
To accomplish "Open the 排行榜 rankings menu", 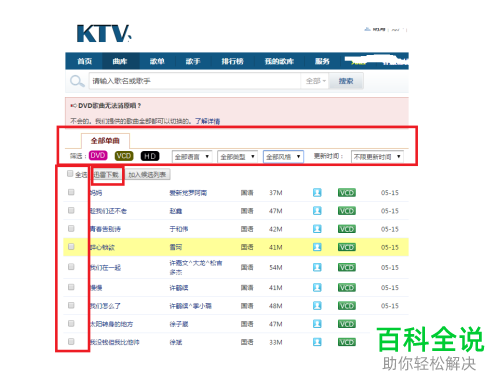I will [233, 61].
